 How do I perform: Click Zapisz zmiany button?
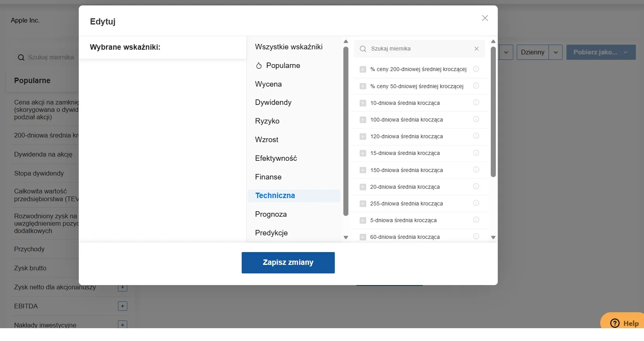click(288, 263)
